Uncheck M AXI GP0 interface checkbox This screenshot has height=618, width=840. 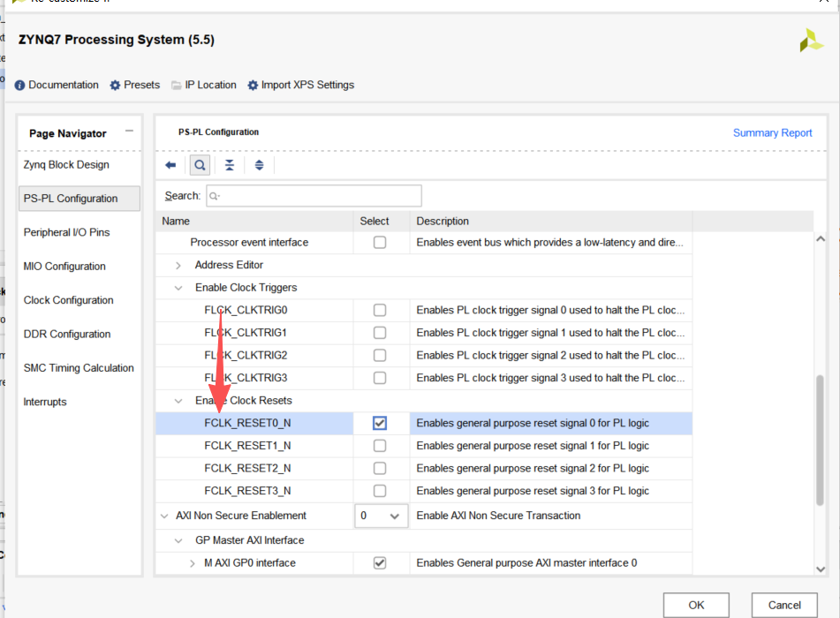380,563
